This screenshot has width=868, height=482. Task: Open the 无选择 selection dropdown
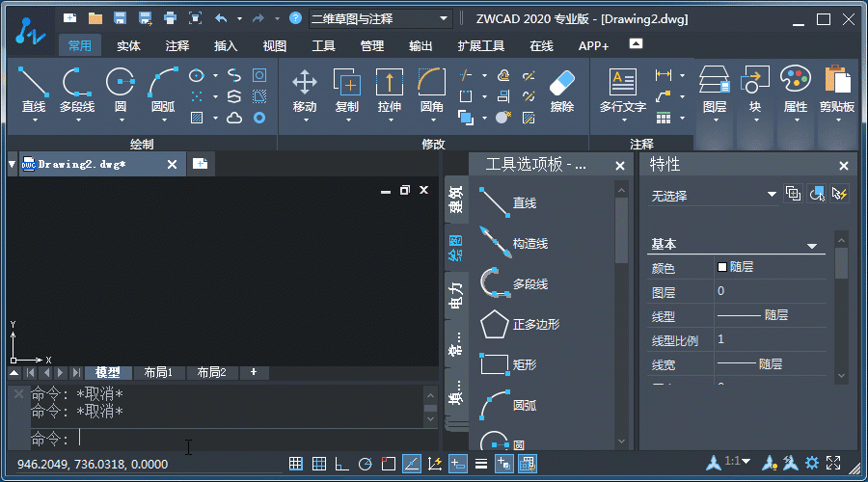click(x=714, y=195)
